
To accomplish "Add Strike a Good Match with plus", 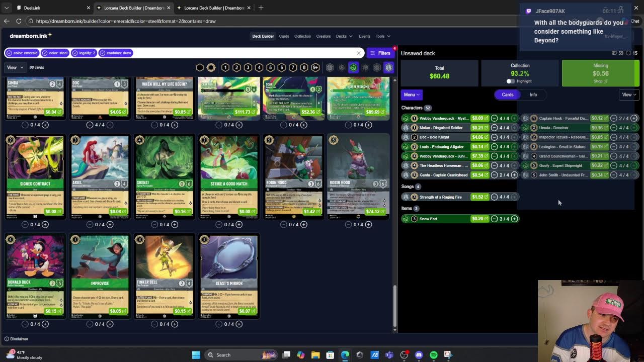I will click(x=239, y=224).
